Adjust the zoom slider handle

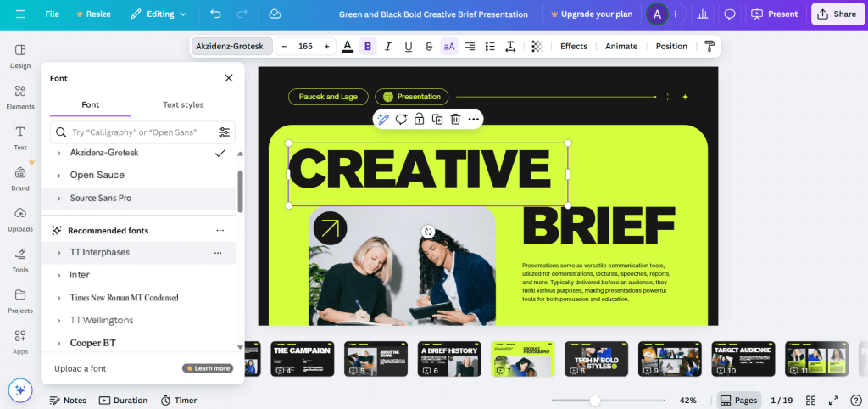pyautogui.click(x=594, y=401)
